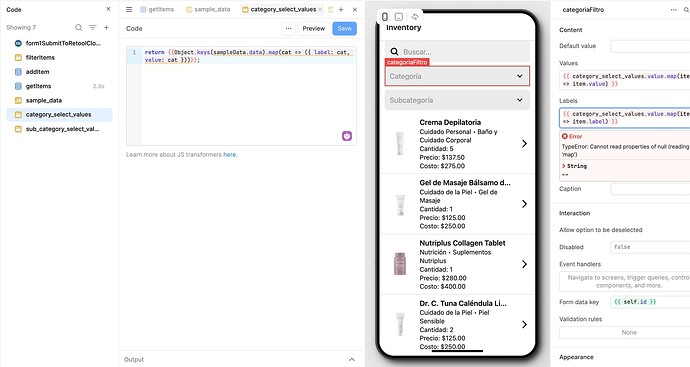Click the Preview button
This screenshot has width=690, height=367.
[314, 29]
